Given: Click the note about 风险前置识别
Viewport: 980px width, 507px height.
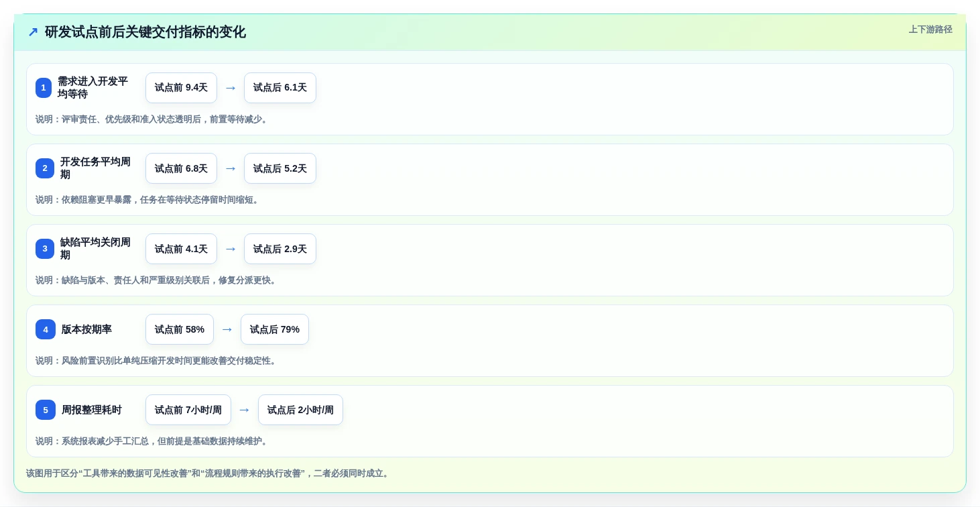Looking at the screenshot, I should [x=158, y=361].
